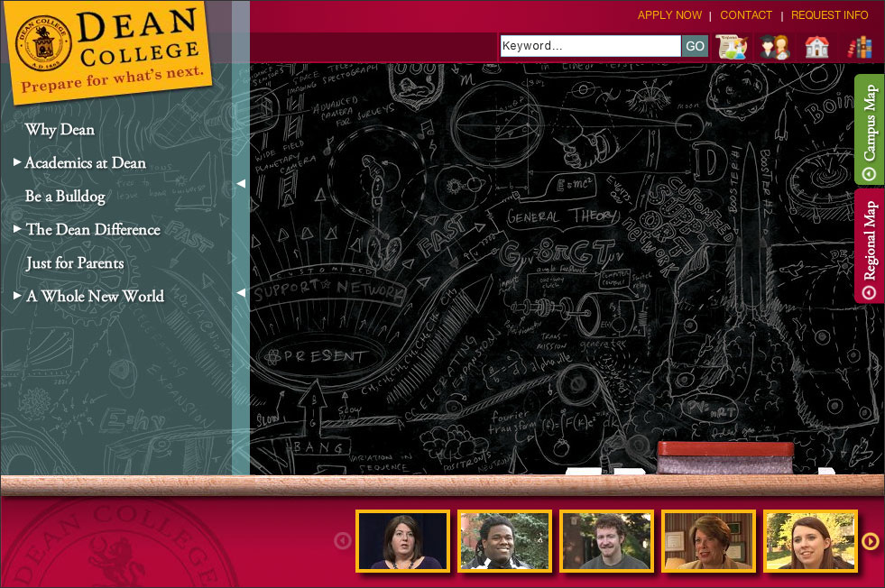Click the diploma and science flasks icon
This screenshot has width=885, height=588.
click(x=732, y=47)
